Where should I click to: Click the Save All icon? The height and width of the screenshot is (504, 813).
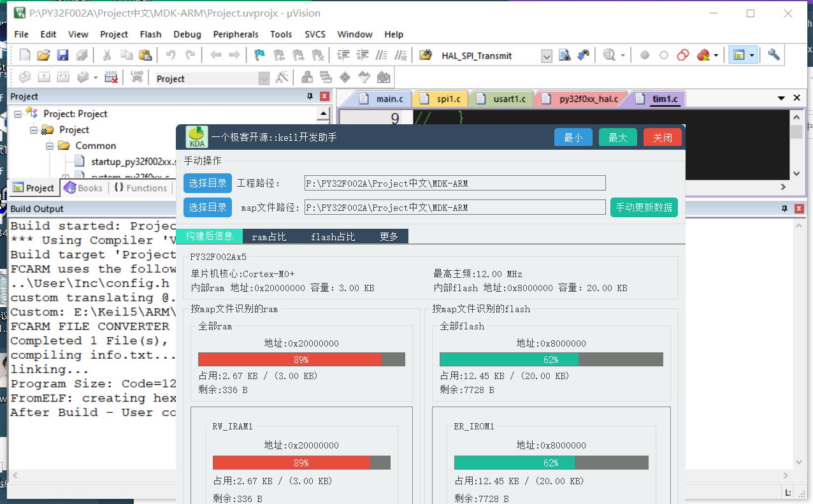click(x=82, y=55)
